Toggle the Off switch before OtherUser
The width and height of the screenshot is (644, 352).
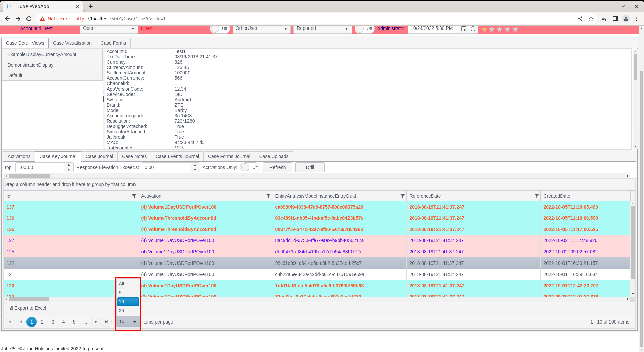click(x=220, y=29)
